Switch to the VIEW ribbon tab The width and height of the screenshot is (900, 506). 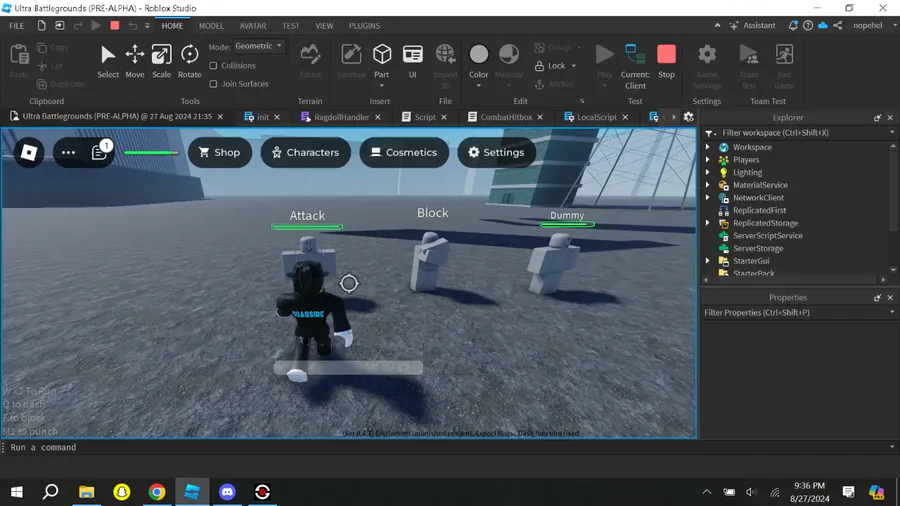pos(324,26)
